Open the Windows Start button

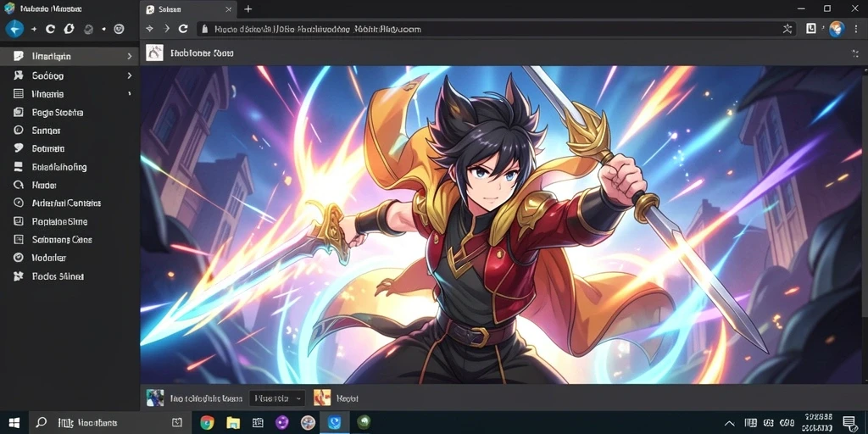[14, 423]
